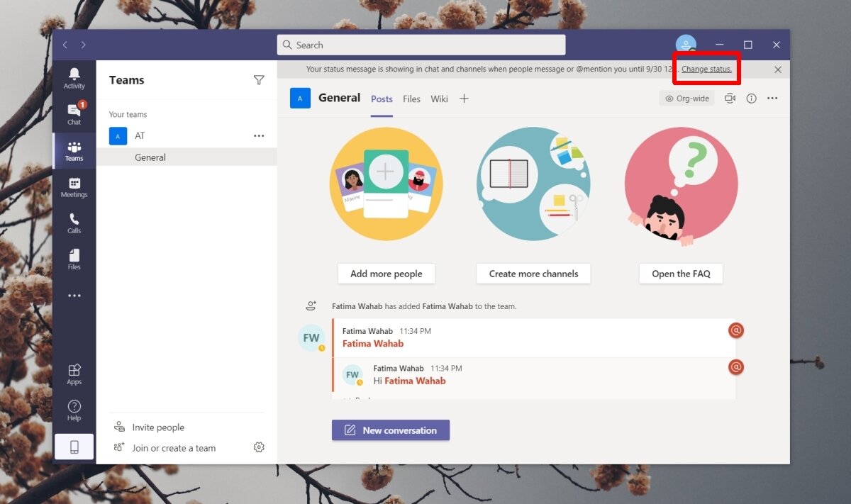This screenshot has height=504, width=851.
Task: Open more options for the channel
Action: pos(772,98)
